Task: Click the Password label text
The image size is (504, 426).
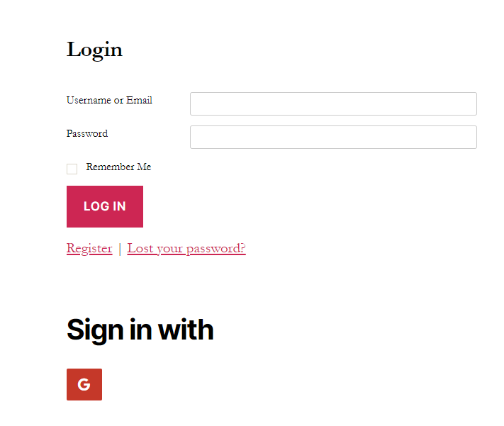Action: 87,134
